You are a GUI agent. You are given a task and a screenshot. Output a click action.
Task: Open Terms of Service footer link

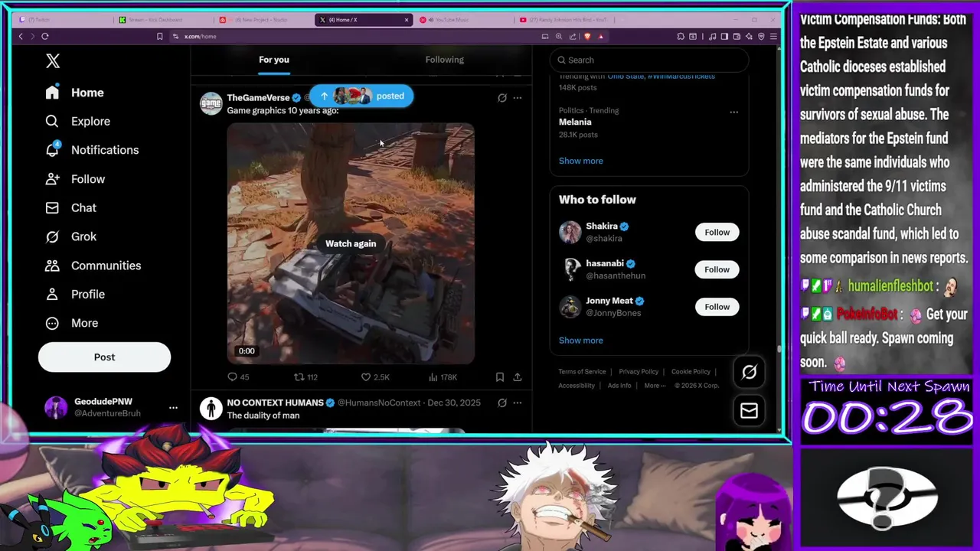pyautogui.click(x=582, y=372)
